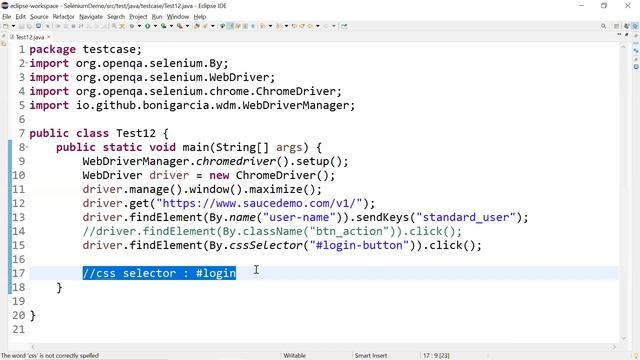Open the Run configurations dropdown arrow
The image size is (640, 360).
155,26
